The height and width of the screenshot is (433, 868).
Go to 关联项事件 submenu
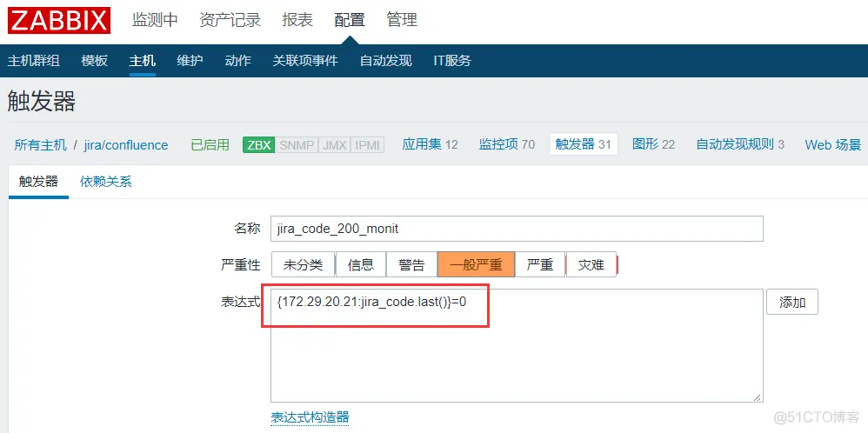(x=305, y=60)
